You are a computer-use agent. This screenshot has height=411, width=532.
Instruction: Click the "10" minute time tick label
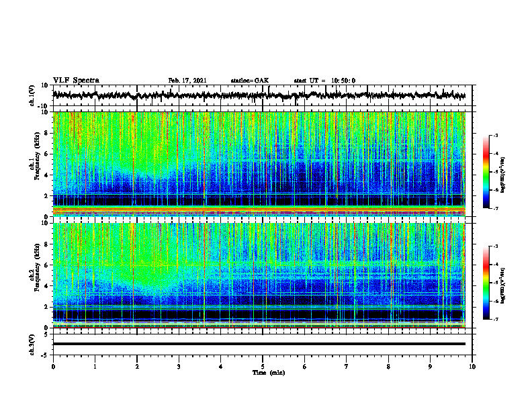coord(472,367)
